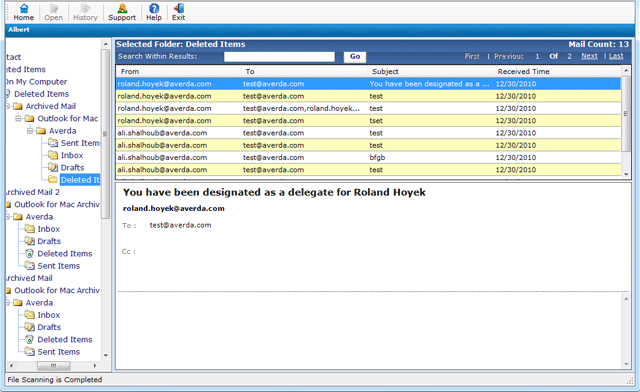Select the email with subject 'tset'

[368, 120]
